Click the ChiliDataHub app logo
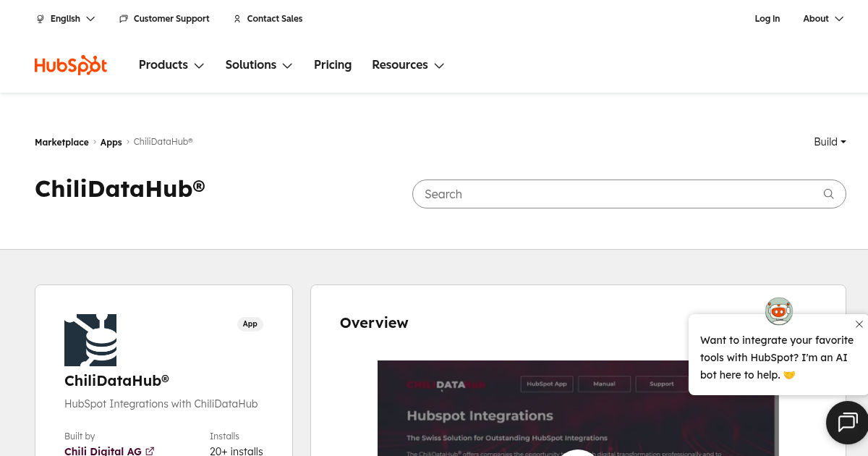 (x=90, y=340)
